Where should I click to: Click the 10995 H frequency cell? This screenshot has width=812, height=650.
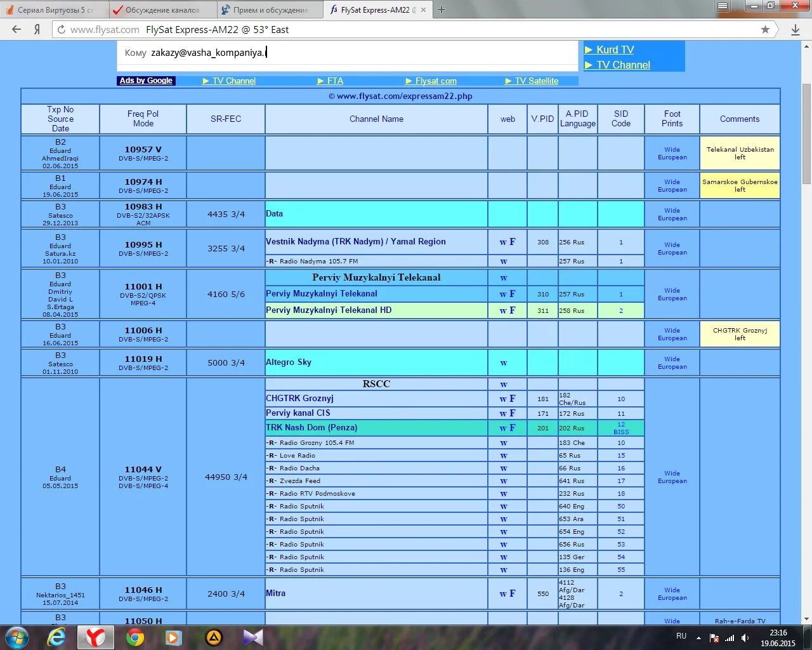pyautogui.click(x=143, y=248)
